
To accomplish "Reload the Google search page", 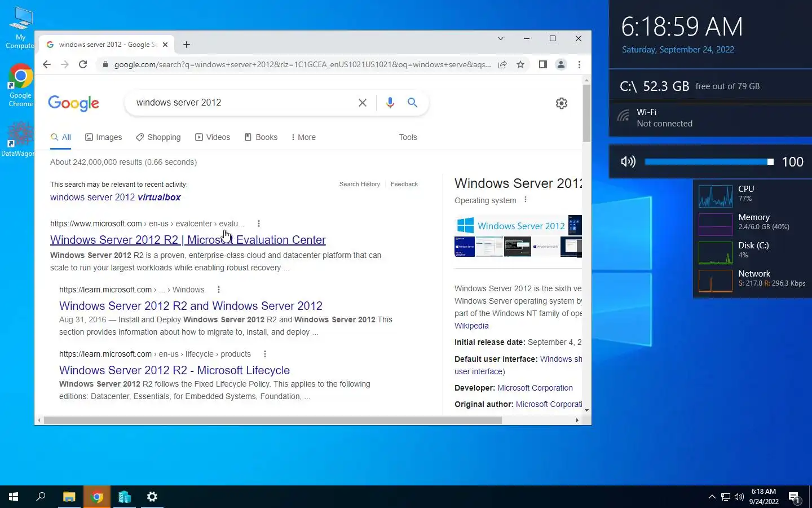I will point(83,64).
